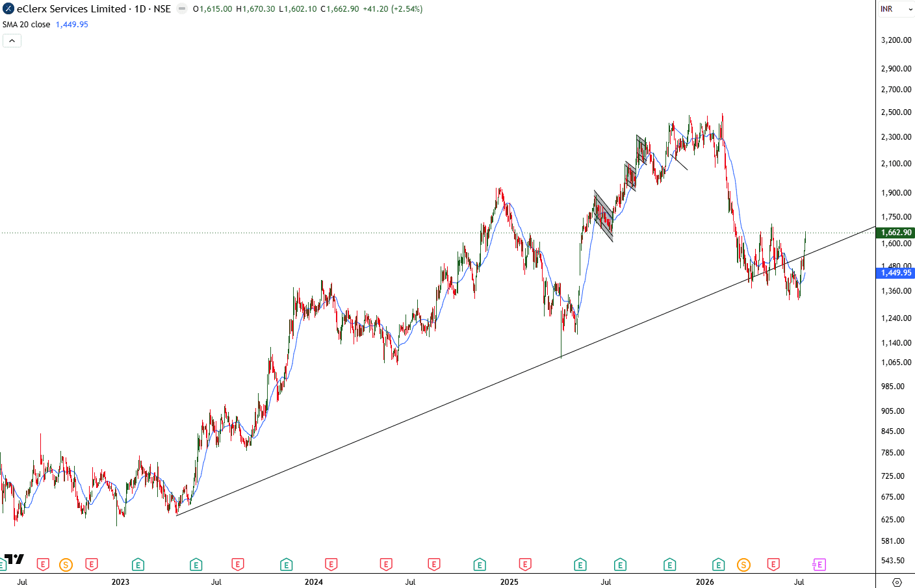The image size is (915, 588).
Task: Click the eClerx Services Limited symbol title
Action: point(71,9)
